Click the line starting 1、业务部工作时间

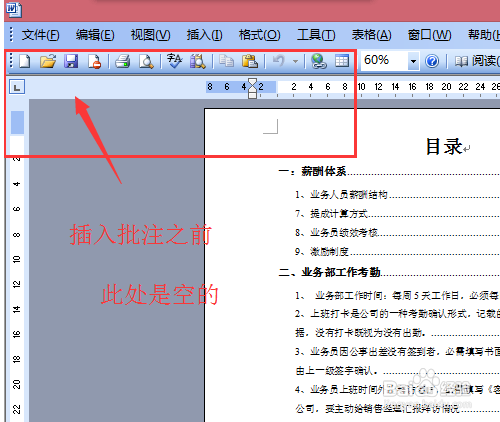pyautogui.click(x=397, y=295)
